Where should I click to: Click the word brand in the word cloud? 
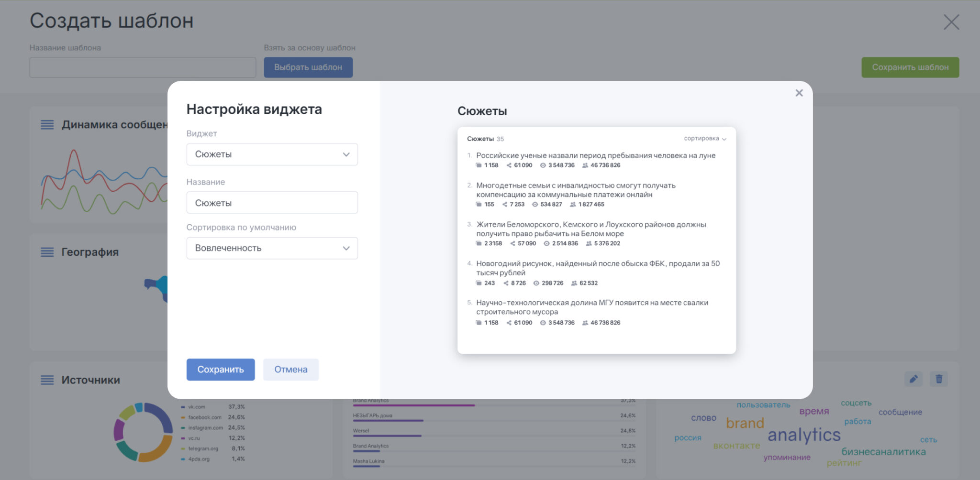(x=745, y=423)
